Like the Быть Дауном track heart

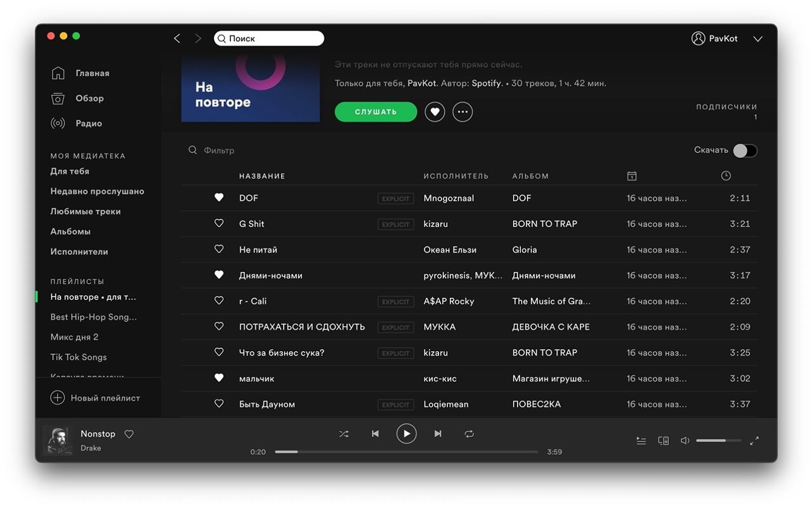pos(219,404)
